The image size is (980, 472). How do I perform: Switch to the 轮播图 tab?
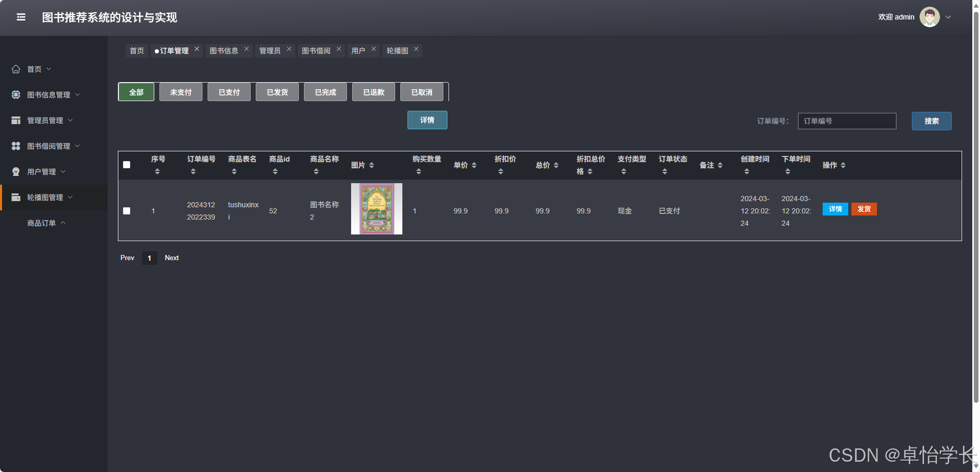click(397, 51)
